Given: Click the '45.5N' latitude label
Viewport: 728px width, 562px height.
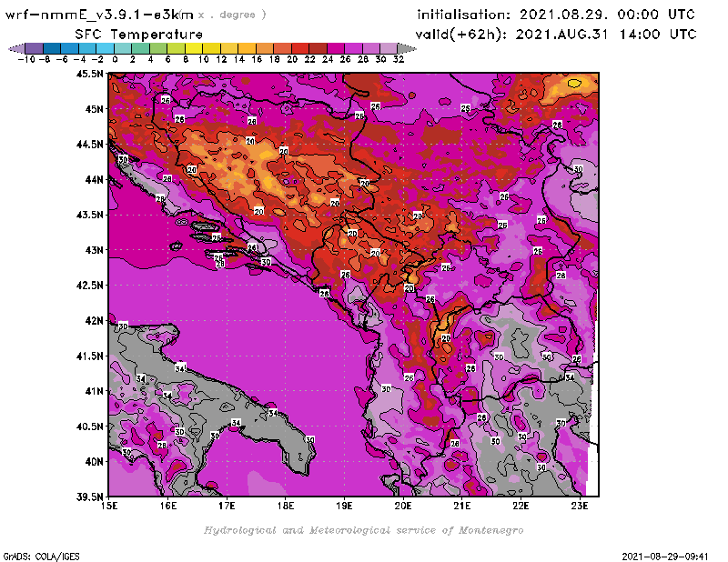Looking at the screenshot, I should [89, 74].
